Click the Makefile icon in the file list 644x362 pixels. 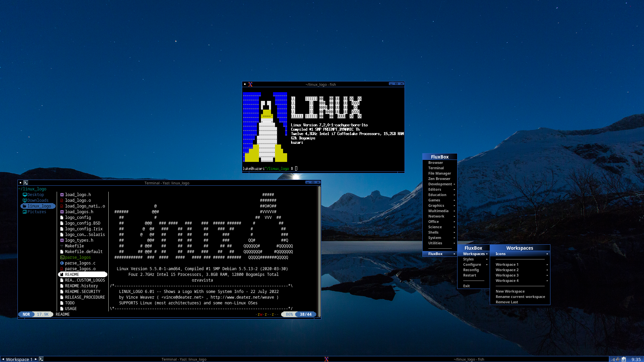(62, 246)
